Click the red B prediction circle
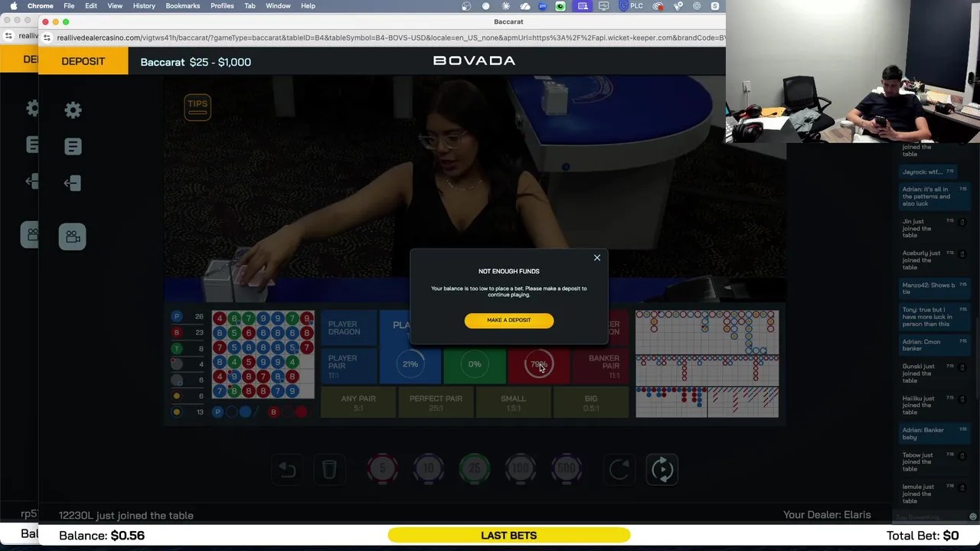The image size is (980, 551). coord(273,412)
